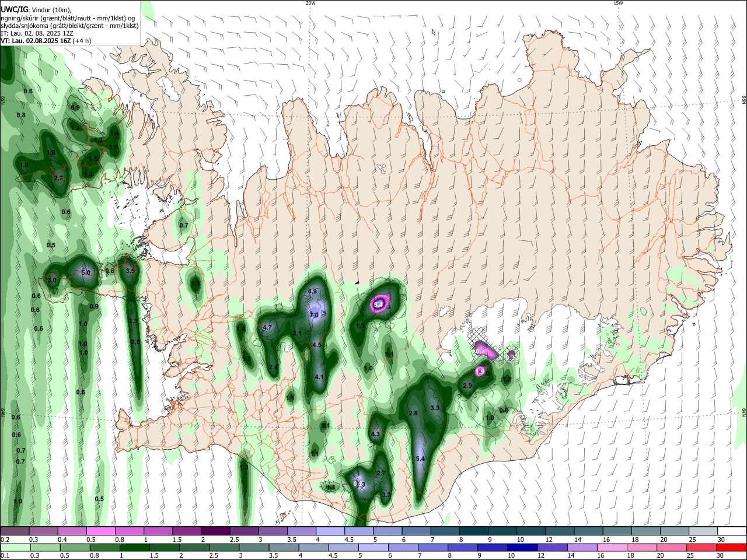Click the '0.4' label on the snow scale
This screenshot has width=747, height=560.
[x=62, y=540]
